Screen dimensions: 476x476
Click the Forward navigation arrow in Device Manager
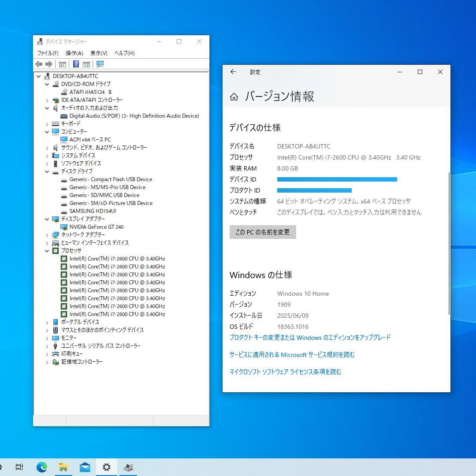[x=48, y=64]
